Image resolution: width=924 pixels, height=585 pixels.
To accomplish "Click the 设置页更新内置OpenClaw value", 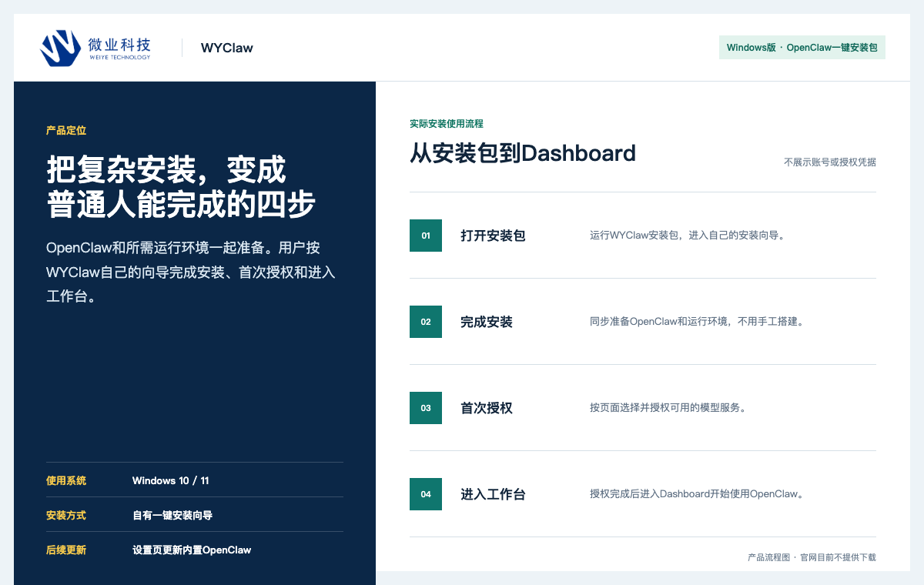I will 192,550.
